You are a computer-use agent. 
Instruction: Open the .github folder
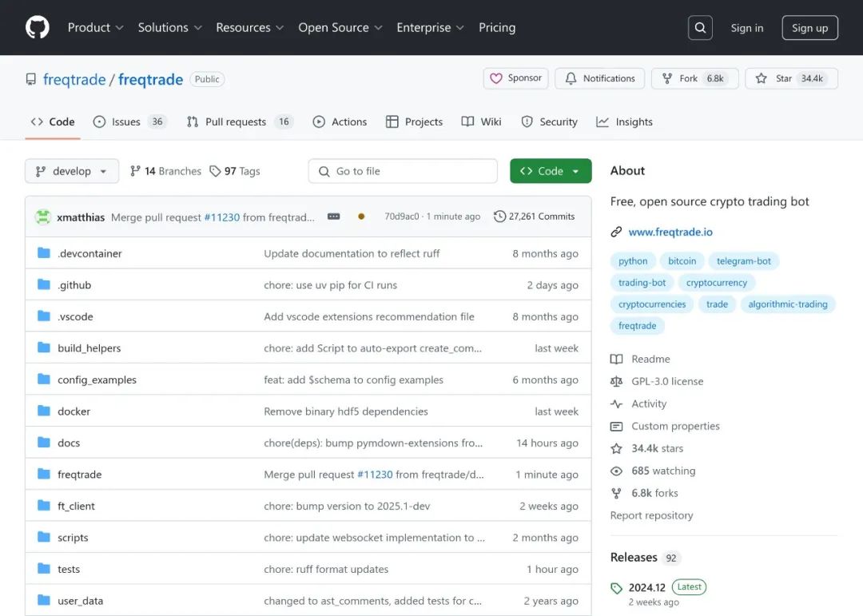[74, 284]
